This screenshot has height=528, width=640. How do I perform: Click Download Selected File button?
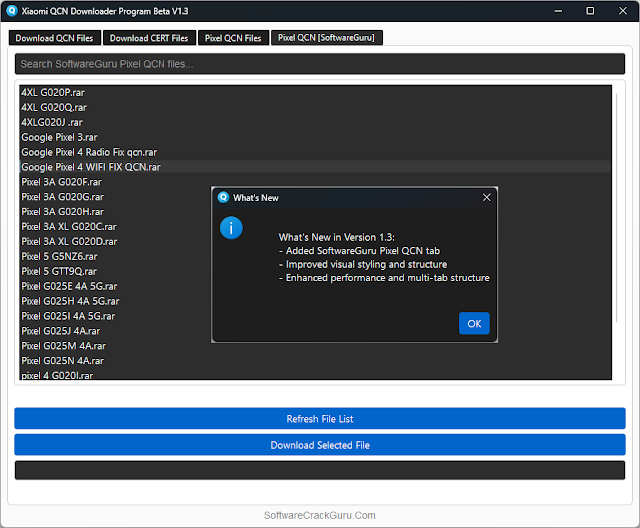(x=320, y=445)
